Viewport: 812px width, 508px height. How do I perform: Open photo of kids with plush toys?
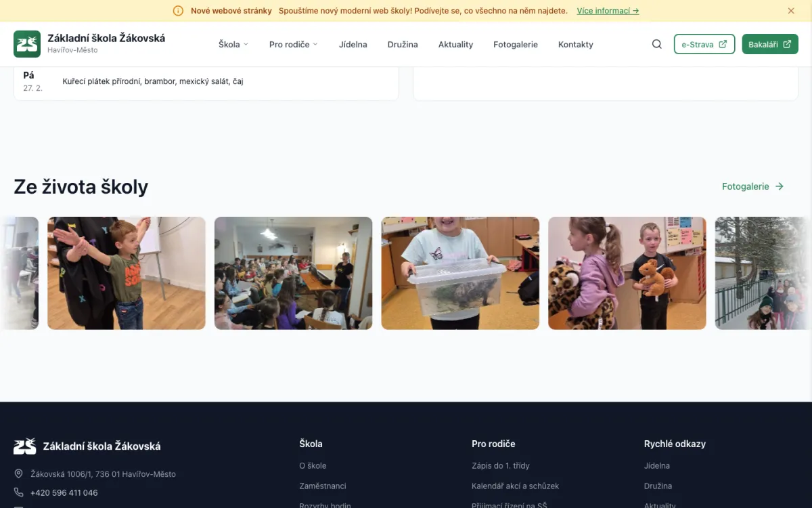pyautogui.click(x=627, y=273)
